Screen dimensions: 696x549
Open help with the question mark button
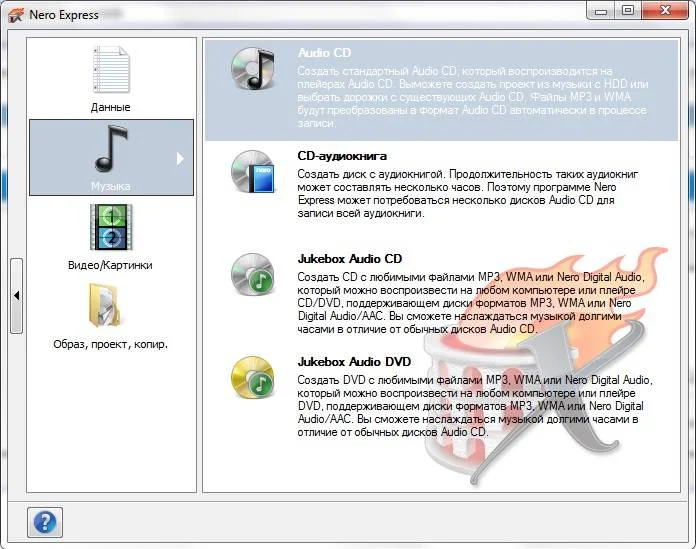pos(45,522)
